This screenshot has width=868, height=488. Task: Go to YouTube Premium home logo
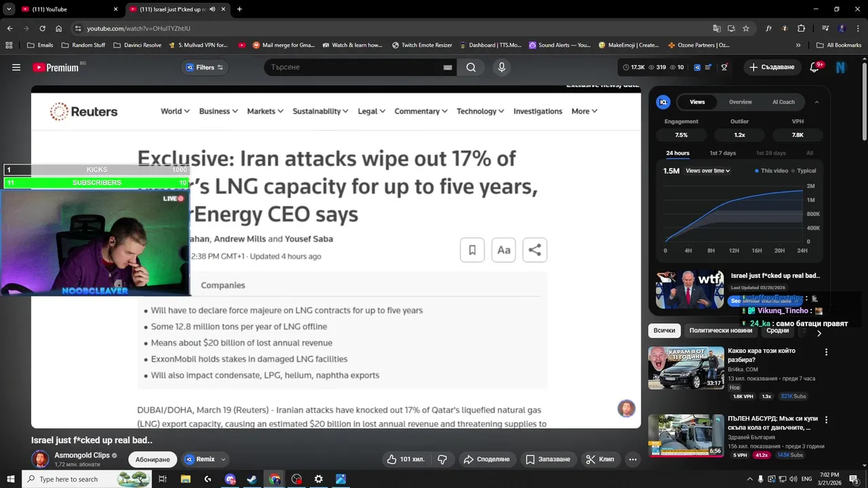56,67
